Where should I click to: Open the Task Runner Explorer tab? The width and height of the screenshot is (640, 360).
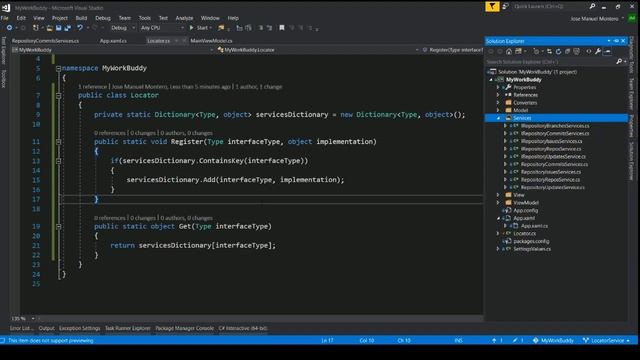128,328
